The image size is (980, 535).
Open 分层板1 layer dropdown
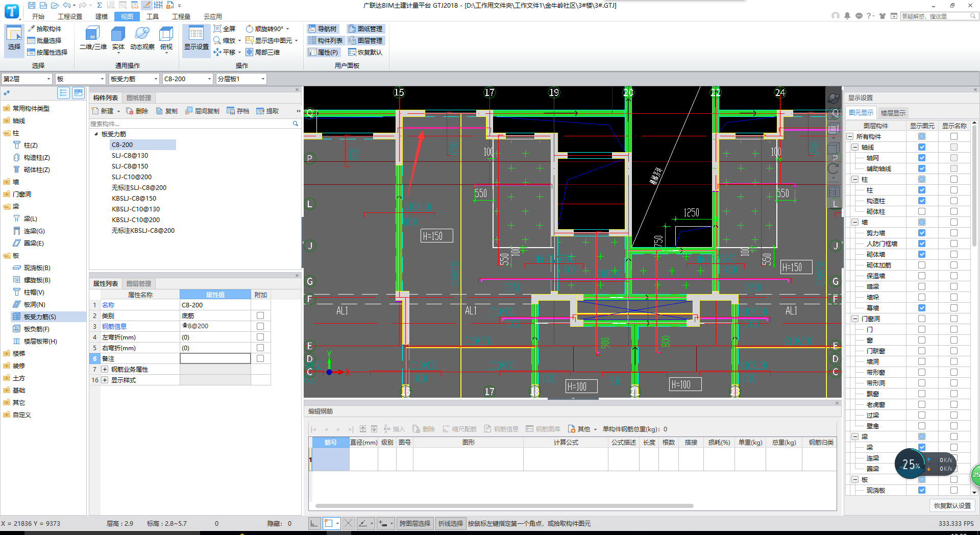(241, 79)
